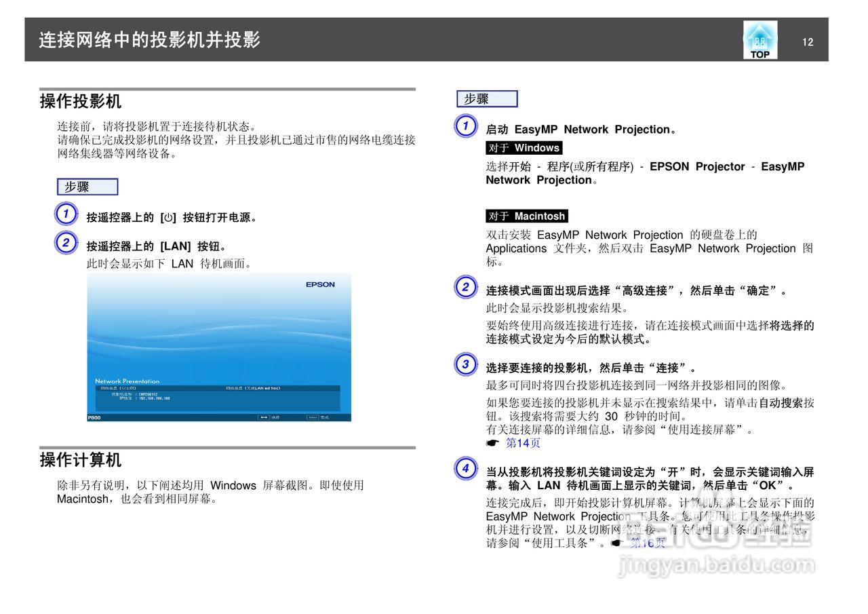Select step circle 2 for the LAN button step
This screenshot has height=614, width=868.
[x=65, y=243]
